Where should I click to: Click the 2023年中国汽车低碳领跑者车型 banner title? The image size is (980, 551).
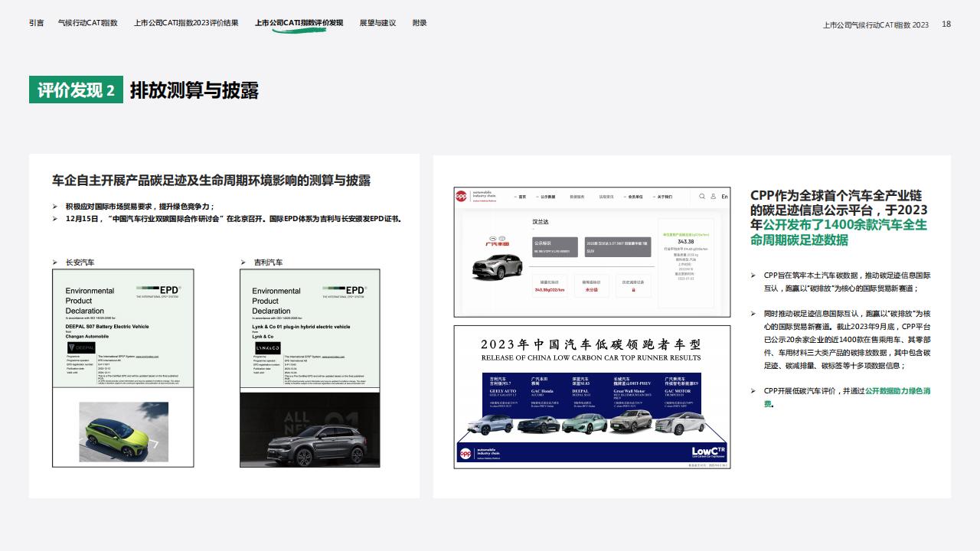591,344
